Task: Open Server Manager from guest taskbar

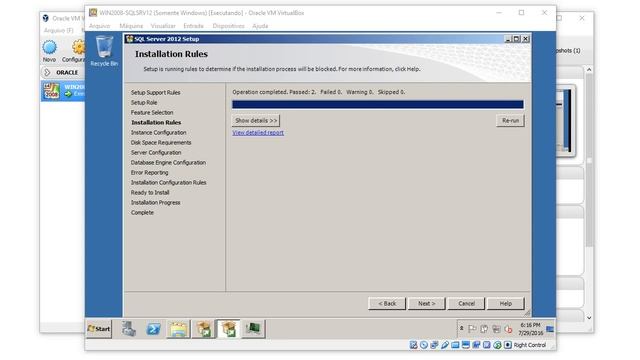Action: click(129, 329)
